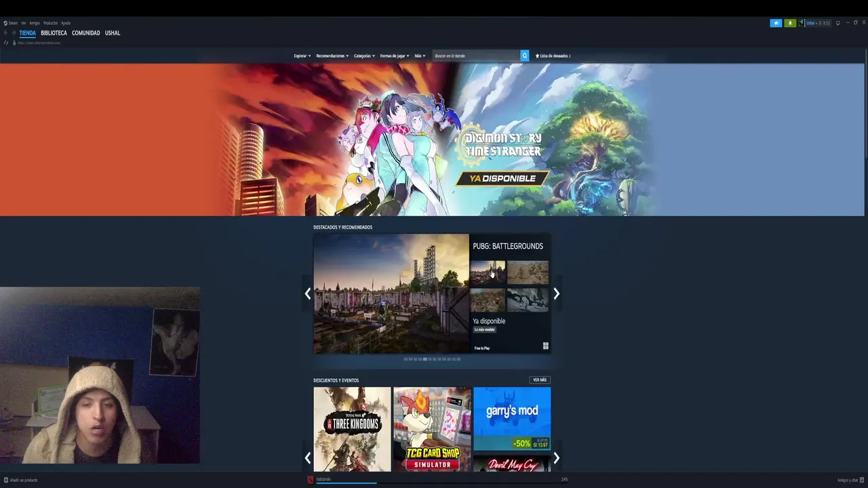Select the highlighted carousel pagination dot

[x=425, y=359]
